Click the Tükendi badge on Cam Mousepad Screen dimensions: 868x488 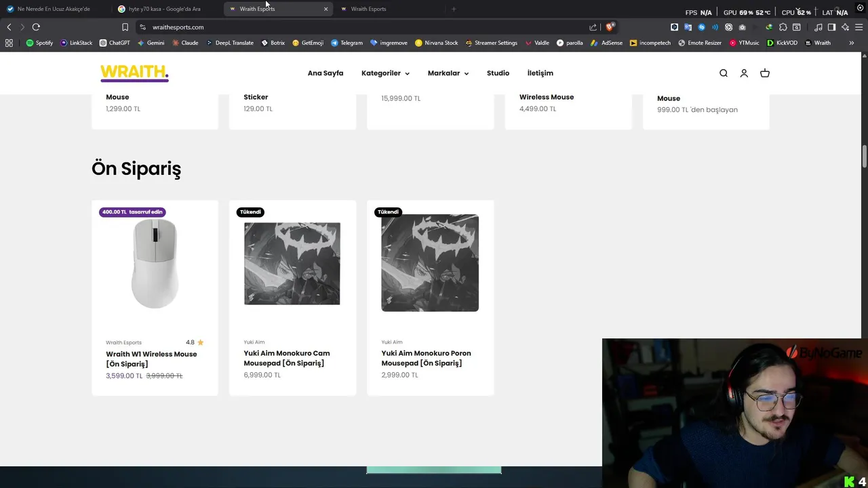[x=250, y=212]
